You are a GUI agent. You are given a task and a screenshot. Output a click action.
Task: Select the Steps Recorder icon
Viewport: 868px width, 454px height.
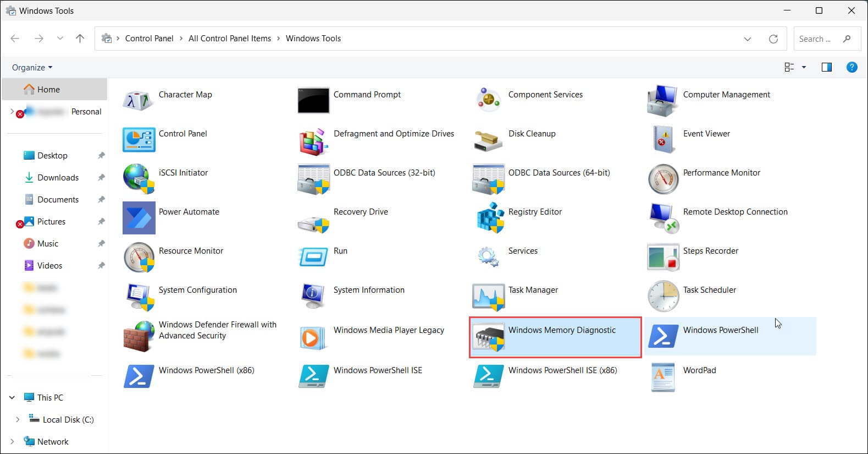pos(663,257)
